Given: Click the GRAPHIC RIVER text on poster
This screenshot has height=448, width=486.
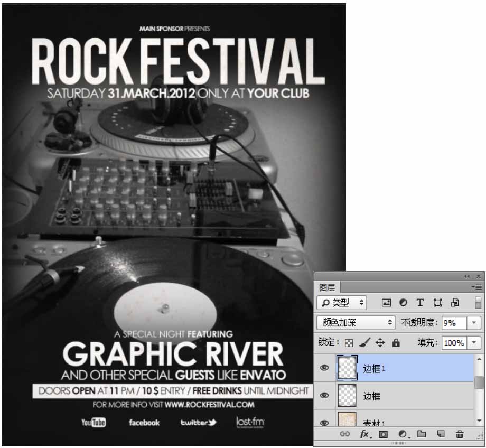Looking at the screenshot, I should [x=173, y=354].
